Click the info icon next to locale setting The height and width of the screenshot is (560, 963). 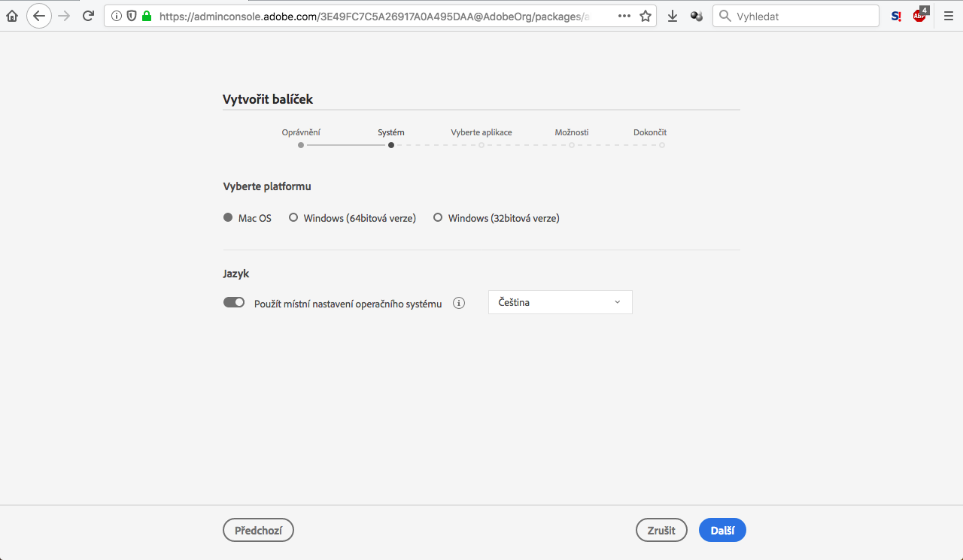(459, 303)
